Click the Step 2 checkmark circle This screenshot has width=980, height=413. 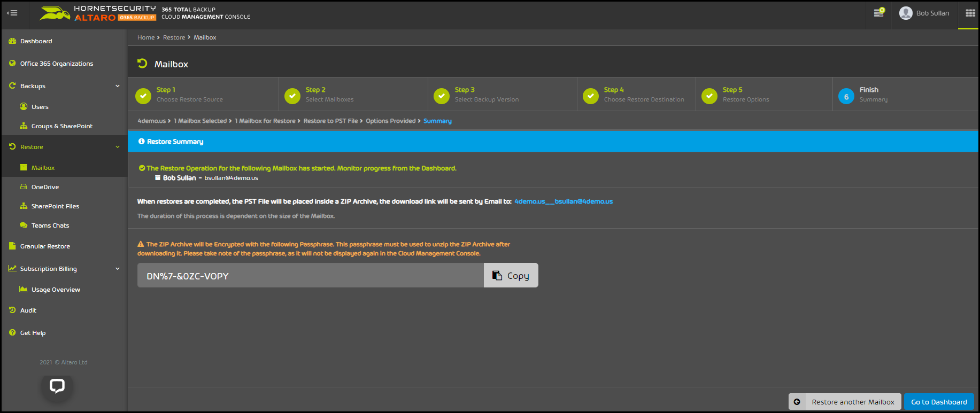pos(292,96)
